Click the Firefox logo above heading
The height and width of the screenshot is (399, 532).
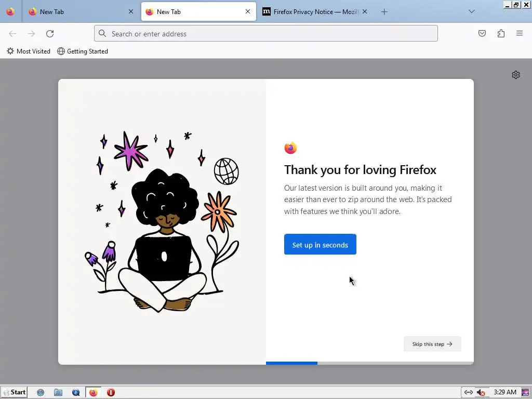click(x=290, y=148)
